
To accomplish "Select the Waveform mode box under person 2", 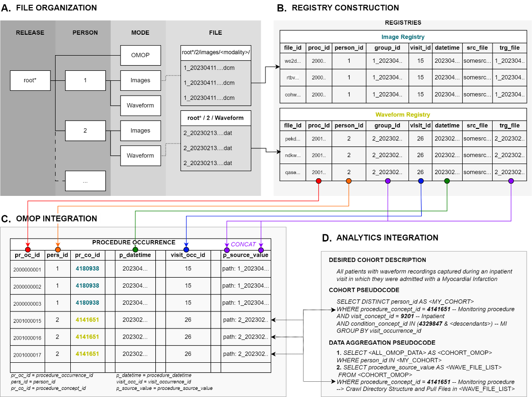I will coord(141,155).
